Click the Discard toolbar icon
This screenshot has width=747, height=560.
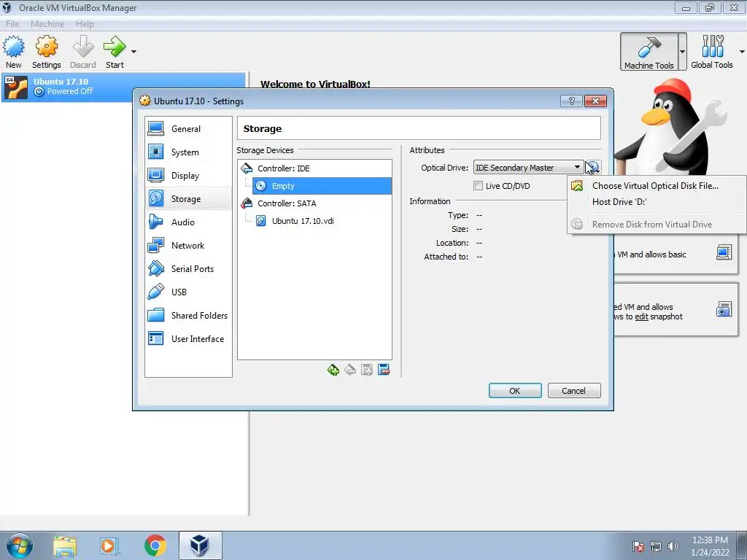[x=83, y=52]
